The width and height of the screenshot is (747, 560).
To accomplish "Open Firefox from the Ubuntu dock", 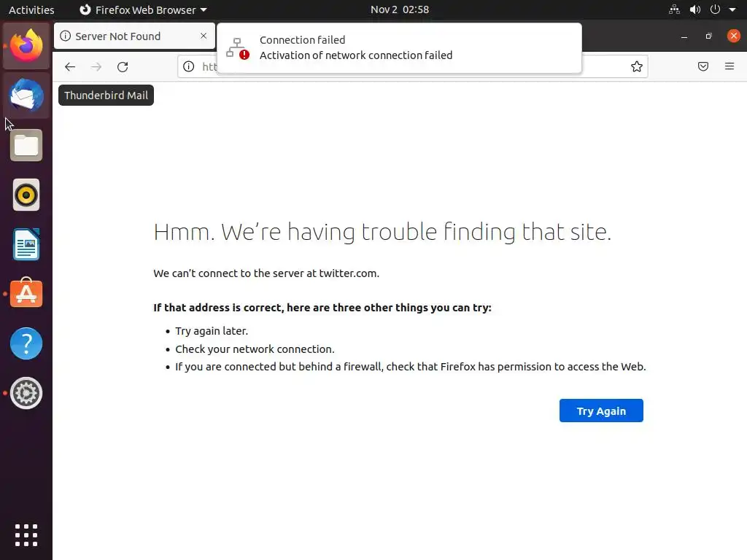I will tap(26, 46).
